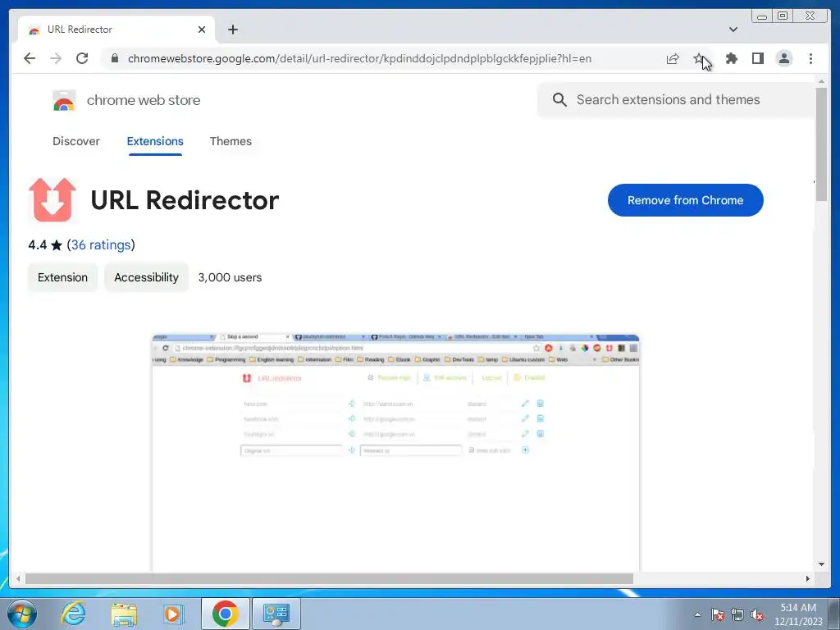Click the muted volume tray icon
The height and width of the screenshot is (630, 840).
tap(757, 614)
